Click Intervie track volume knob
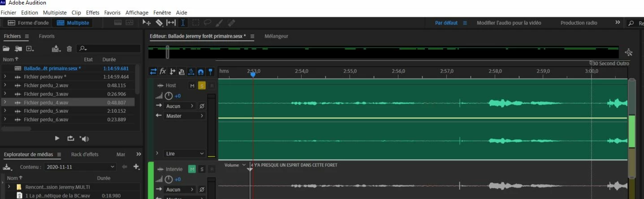 click(169, 179)
